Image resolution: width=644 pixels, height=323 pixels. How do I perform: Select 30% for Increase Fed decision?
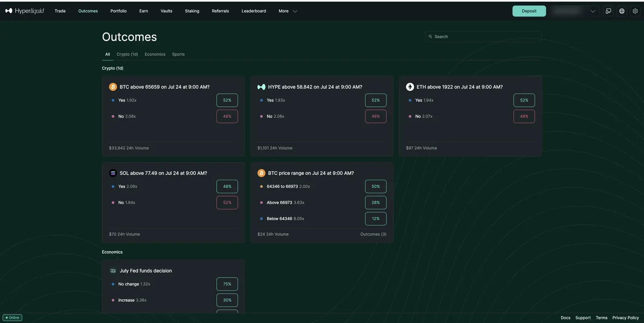(227, 300)
